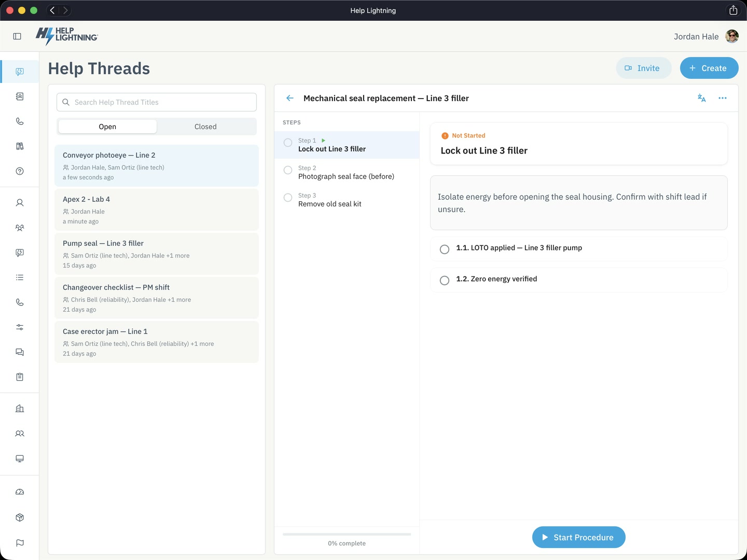Click the Invite button

click(x=644, y=68)
